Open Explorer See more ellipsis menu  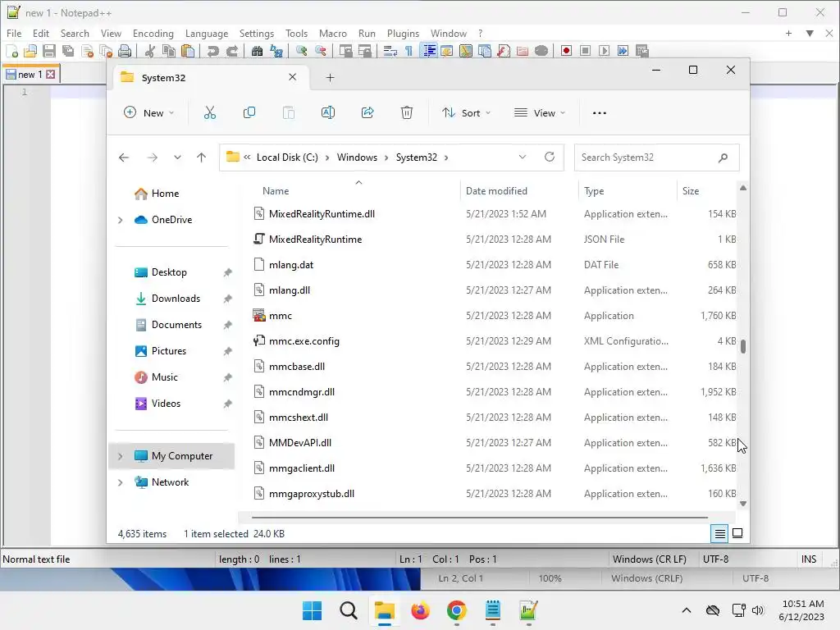click(x=600, y=113)
